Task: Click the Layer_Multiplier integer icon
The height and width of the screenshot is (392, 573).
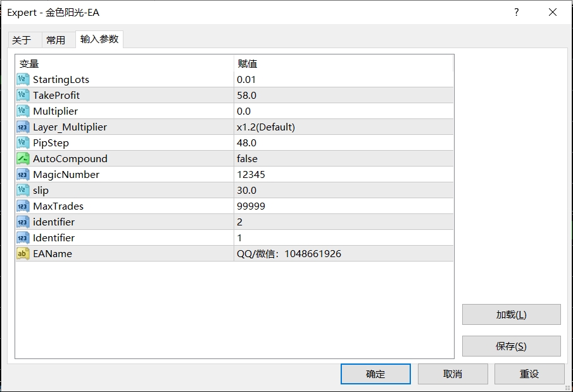Action: pyautogui.click(x=23, y=127)
